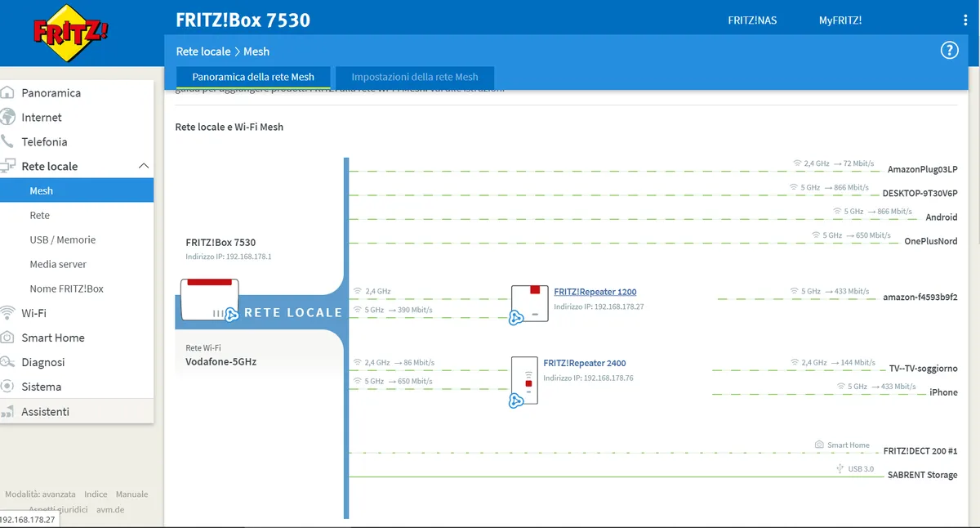Click the Telefonia phone icon
This screenshot has width=980, height=528.
(8, 141)
